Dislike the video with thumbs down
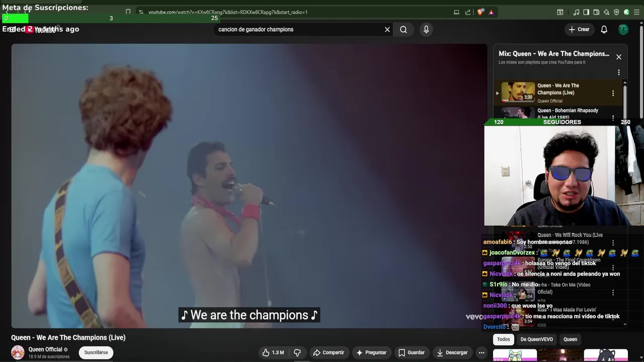644x362 pixels. point(297,352)
